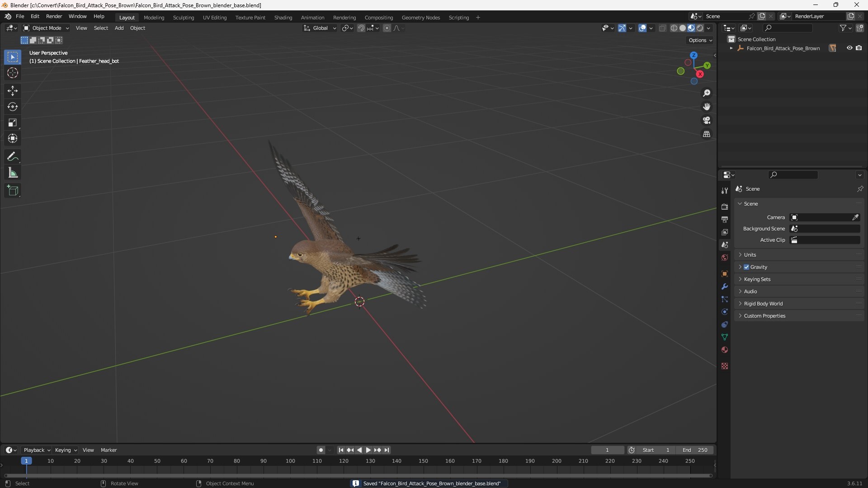Activate the Rotate tool
The height and width of the screenshot is (488, 868).
pos(13,107)
